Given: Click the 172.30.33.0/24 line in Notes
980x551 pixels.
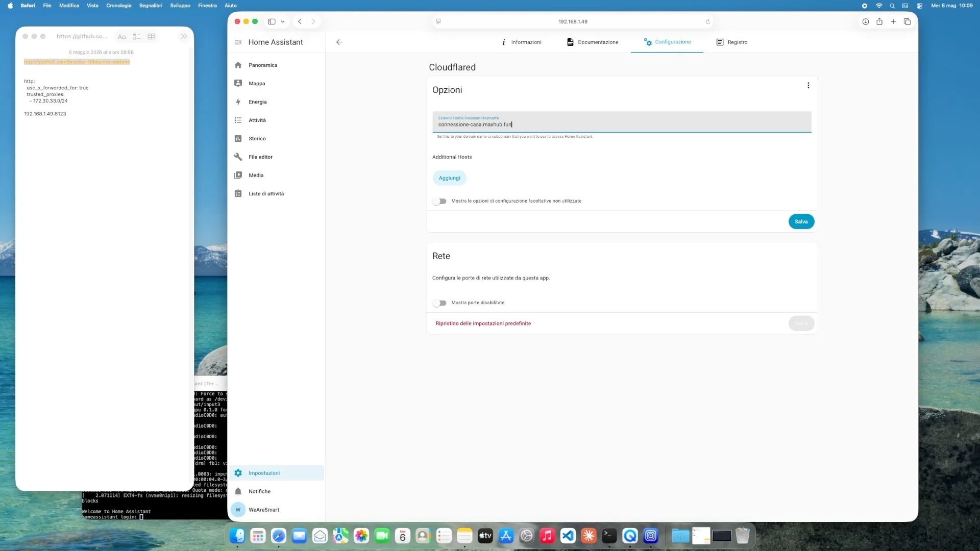Looking at the screenshot, I should (48, 101).
